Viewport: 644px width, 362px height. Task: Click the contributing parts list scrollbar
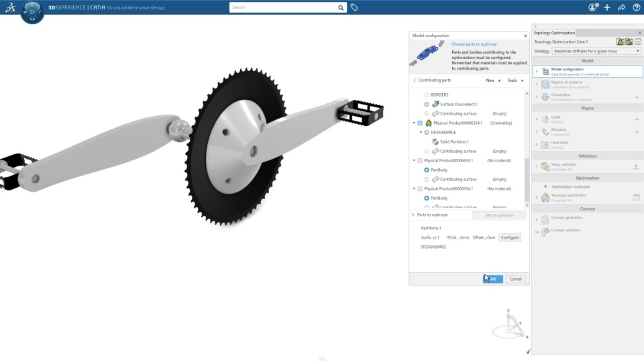pos(527,179)
